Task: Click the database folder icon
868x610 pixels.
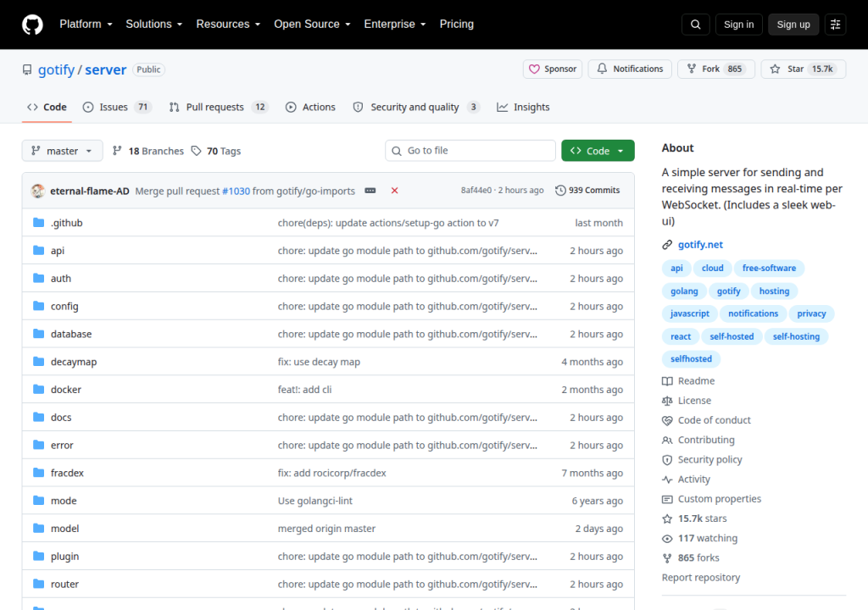Action: pyautogui.click(x=38, y=333)
